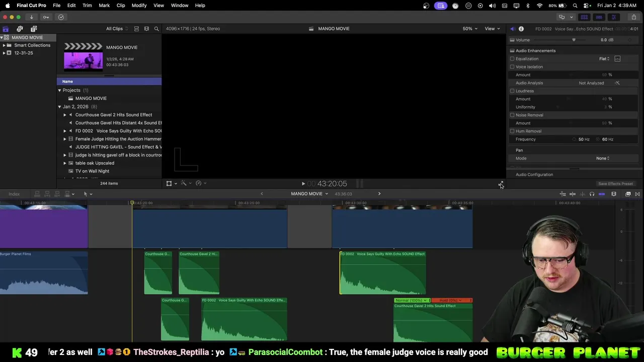Open the enhancements wand menu below viewer
Screen dimensions: 644x362
pos(185,184)
